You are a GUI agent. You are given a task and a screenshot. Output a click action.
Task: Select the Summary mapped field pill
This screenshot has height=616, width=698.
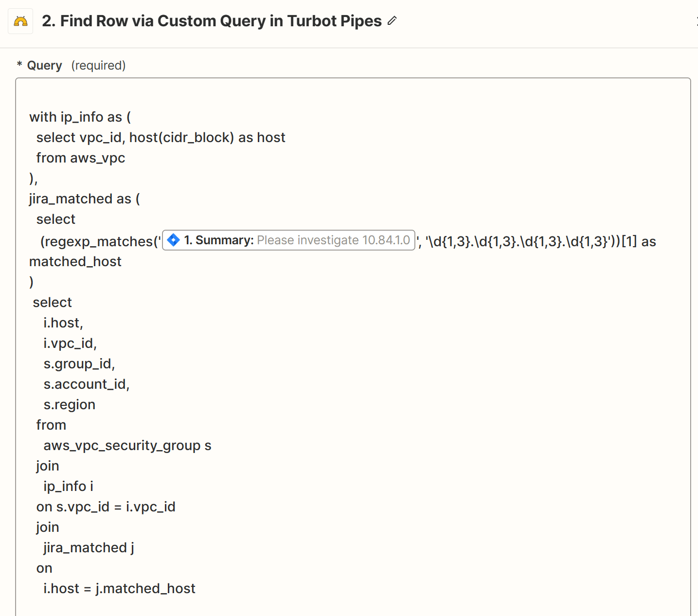tap(288, 240)
